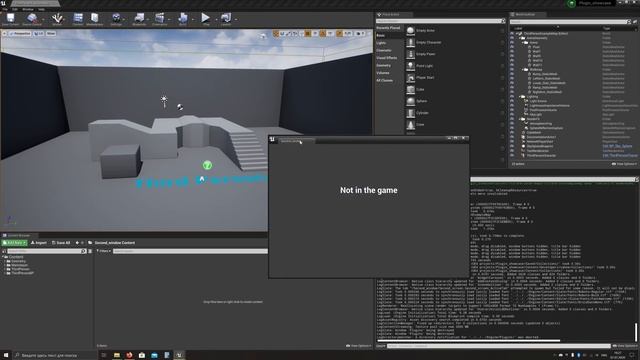
Task: Select the Cone shape icon
Action: [x=410, y=125]
